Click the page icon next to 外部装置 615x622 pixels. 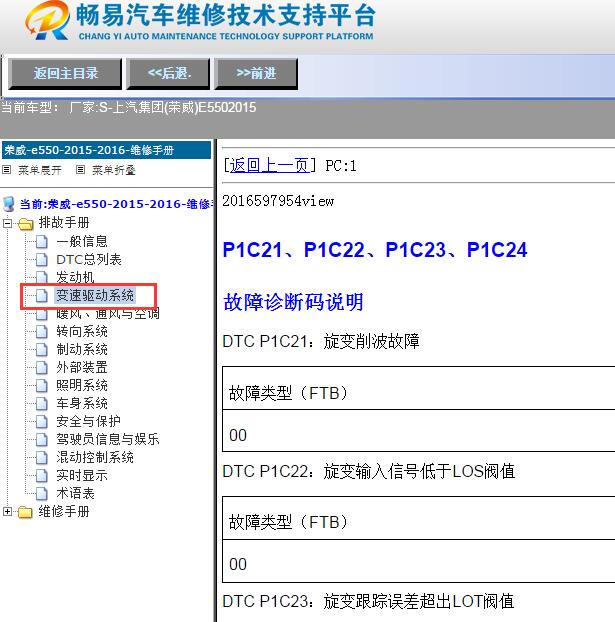coord(41,368)
